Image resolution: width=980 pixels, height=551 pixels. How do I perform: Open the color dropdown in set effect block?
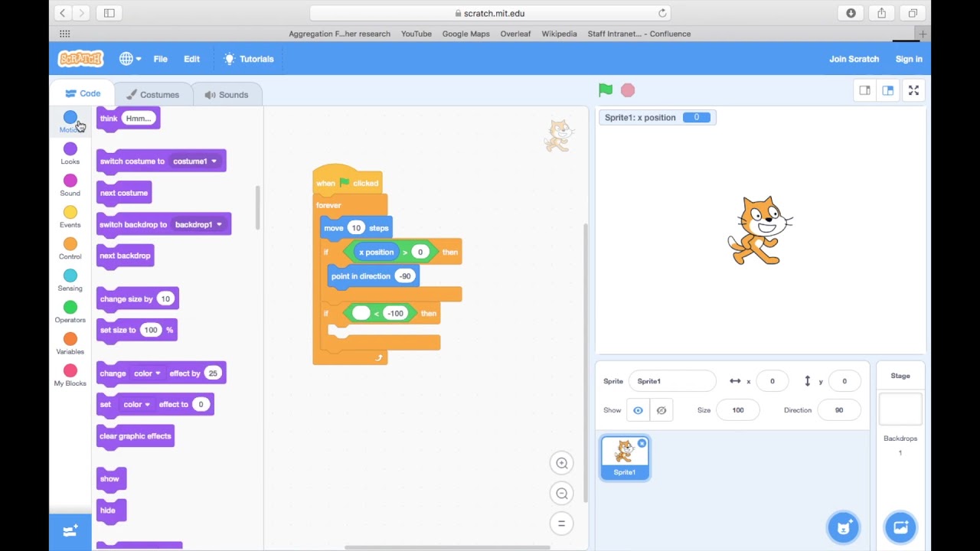point(136,404)
